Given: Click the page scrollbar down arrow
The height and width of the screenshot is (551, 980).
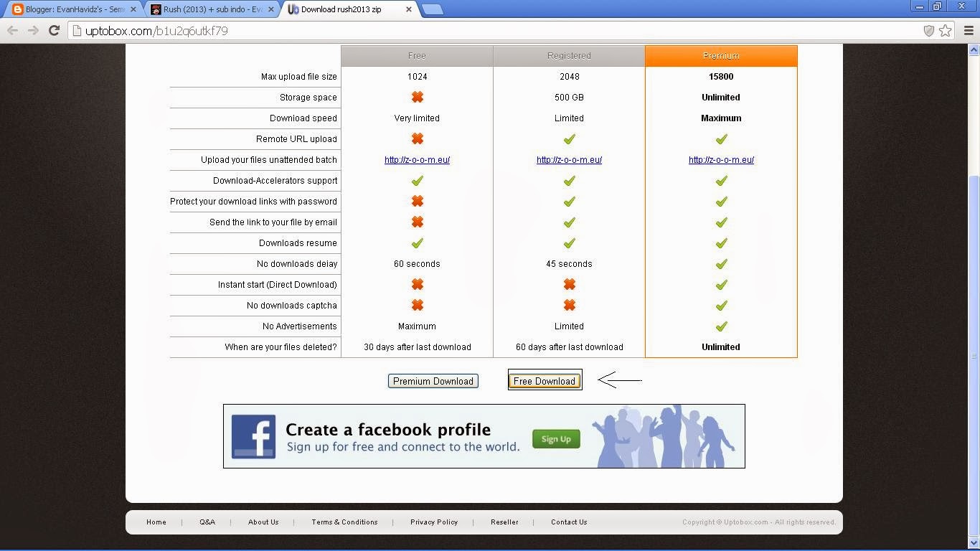Looking at the screenshot, I should tap(974, 543).
